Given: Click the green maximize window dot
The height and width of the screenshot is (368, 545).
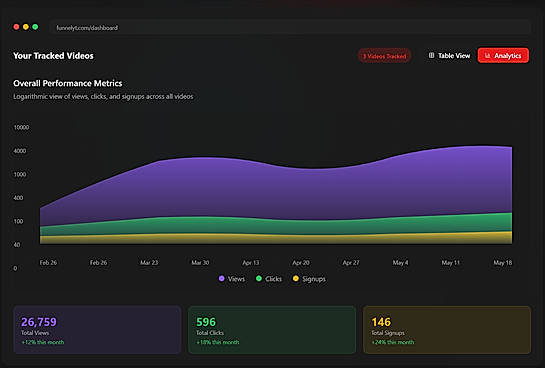Looking at the screenshot, I should point(35,27).
